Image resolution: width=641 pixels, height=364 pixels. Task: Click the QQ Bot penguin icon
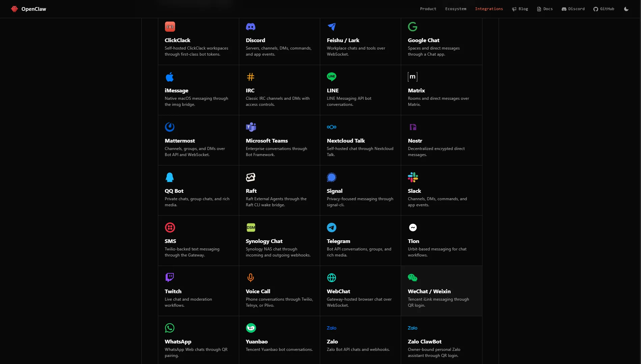click(x=170, y=177)
